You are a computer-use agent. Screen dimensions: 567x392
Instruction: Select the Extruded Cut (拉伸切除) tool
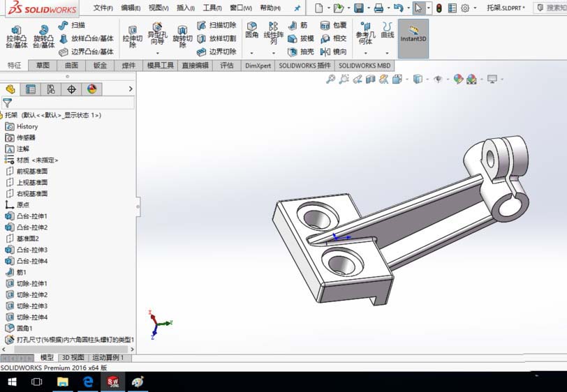click(x=133, y=37)
